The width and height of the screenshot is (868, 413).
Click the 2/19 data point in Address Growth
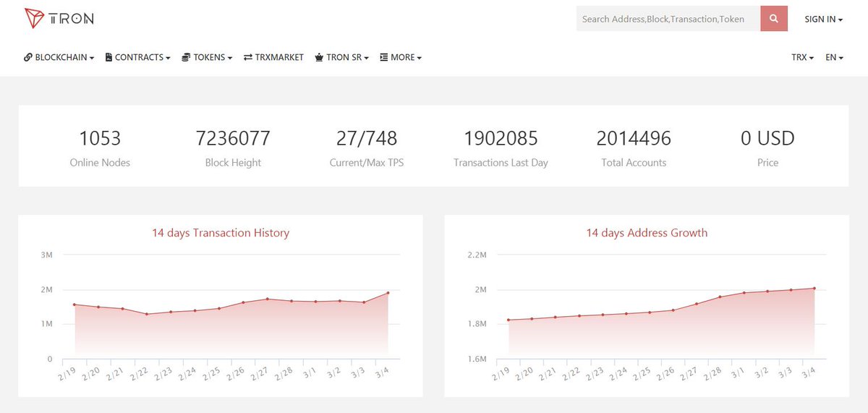pos(509,320)
